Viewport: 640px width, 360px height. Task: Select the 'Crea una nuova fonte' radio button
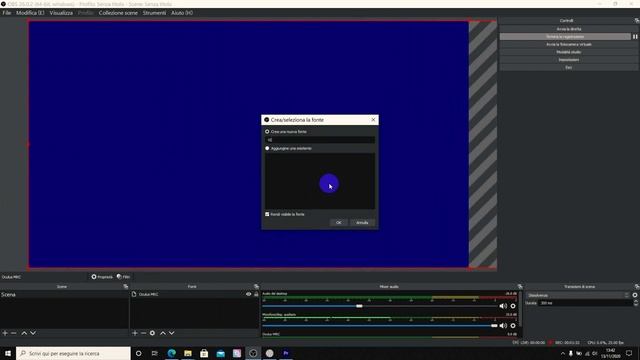[267, 131]
